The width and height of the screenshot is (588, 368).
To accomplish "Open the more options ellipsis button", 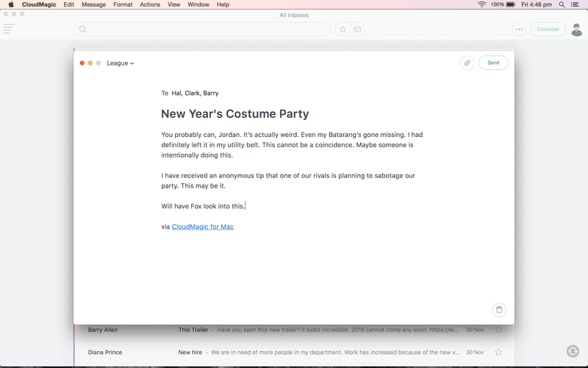I will (x=519, y=29).
